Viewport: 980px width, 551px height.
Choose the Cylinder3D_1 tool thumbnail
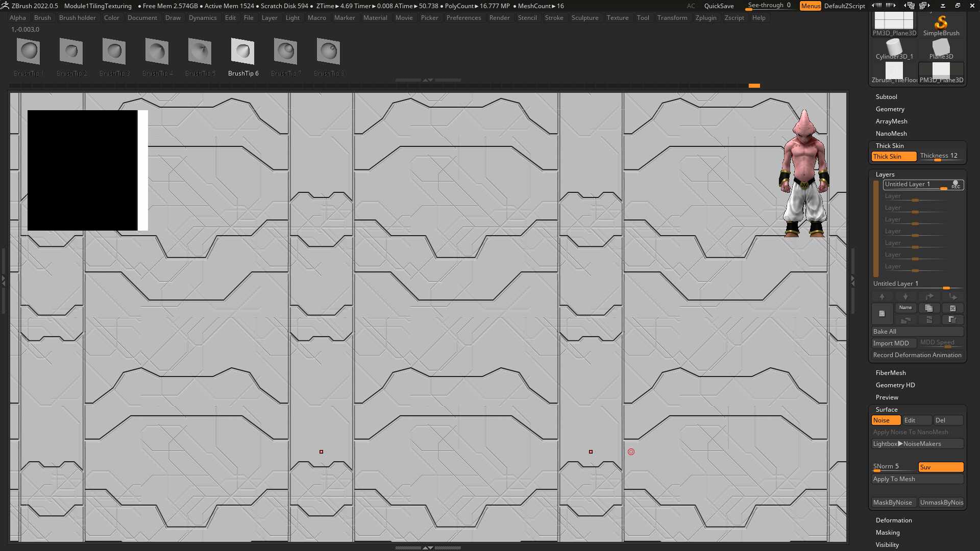coord(894,49)
